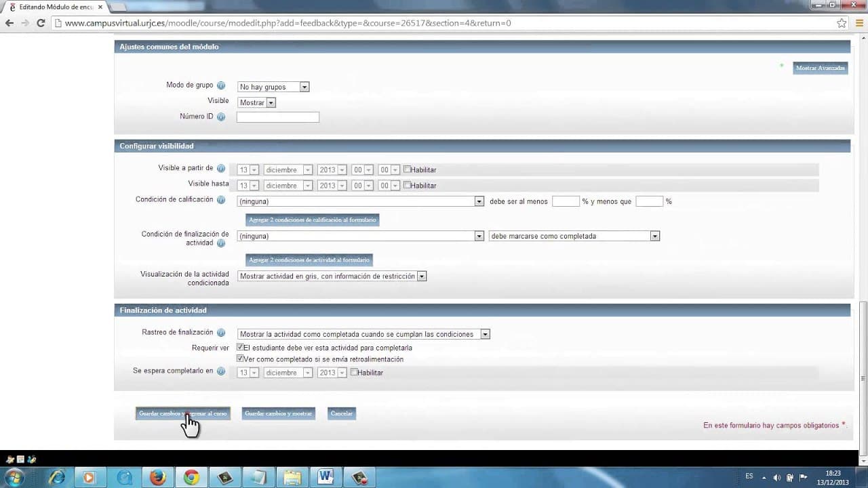Open the month dropdown for Visible hasta

288,185
